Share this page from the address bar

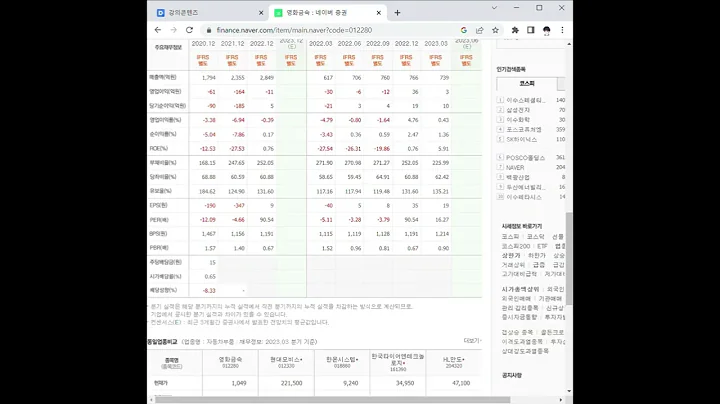[x=479, y=30]
